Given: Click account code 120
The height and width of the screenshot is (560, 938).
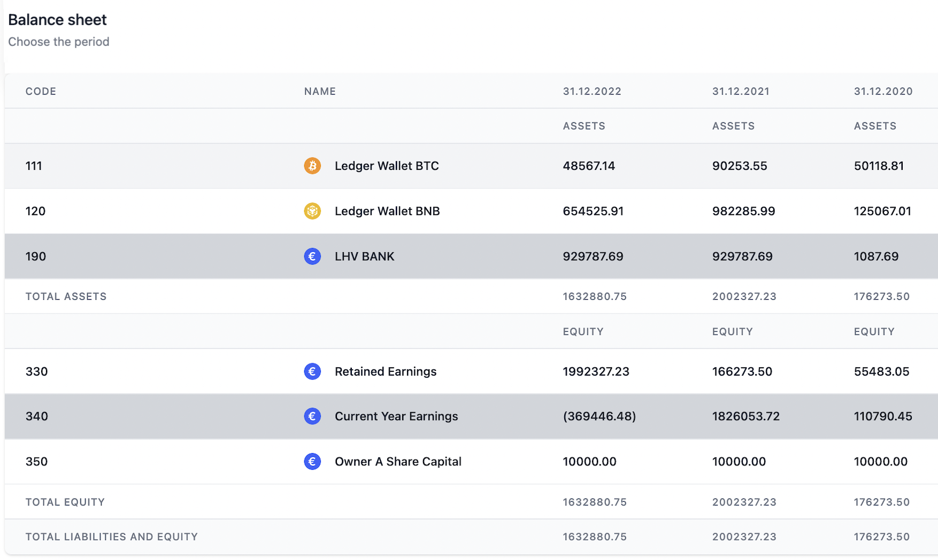Looking at the screenshot, I should (x=35, y=211).
